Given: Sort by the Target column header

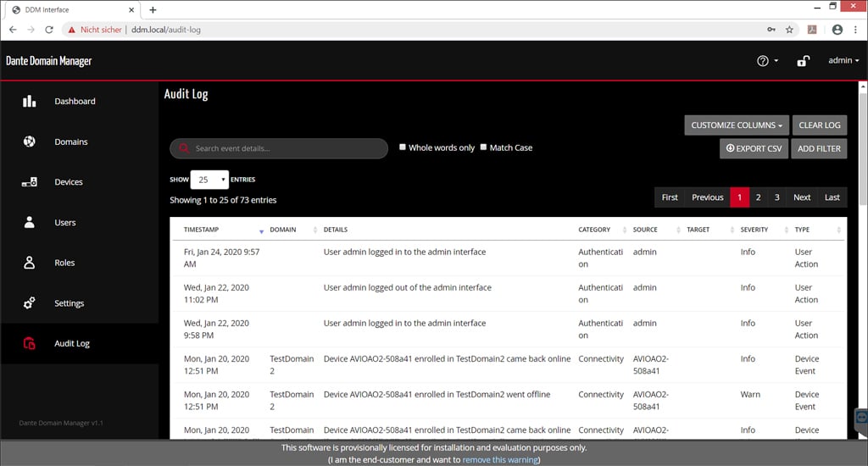Looking at the screenshot, I should click(698, 230).
